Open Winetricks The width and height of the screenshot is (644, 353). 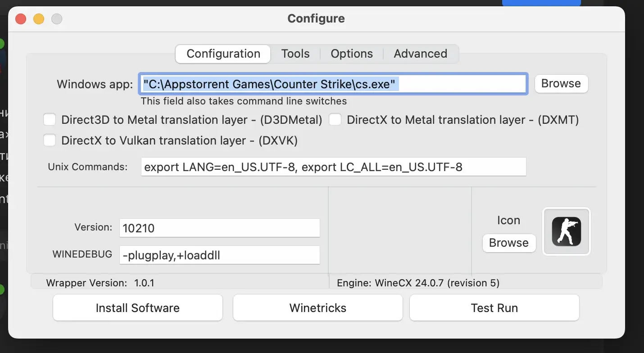318,308
